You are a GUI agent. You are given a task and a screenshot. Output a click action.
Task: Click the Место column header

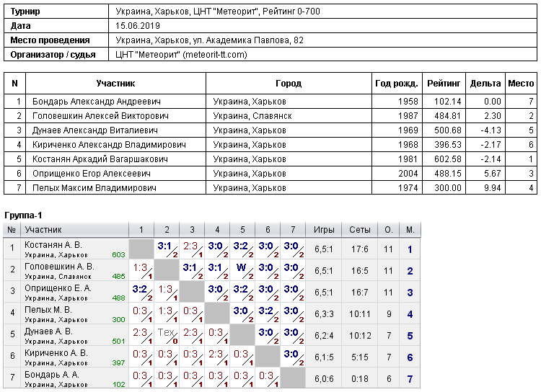[521, 83]
